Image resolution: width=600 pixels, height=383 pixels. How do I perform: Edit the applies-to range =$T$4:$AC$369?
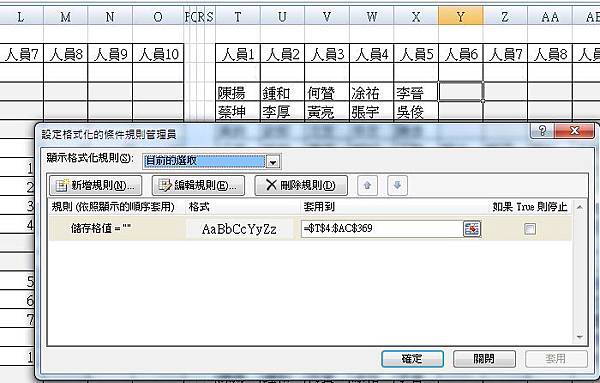(382, 229)
